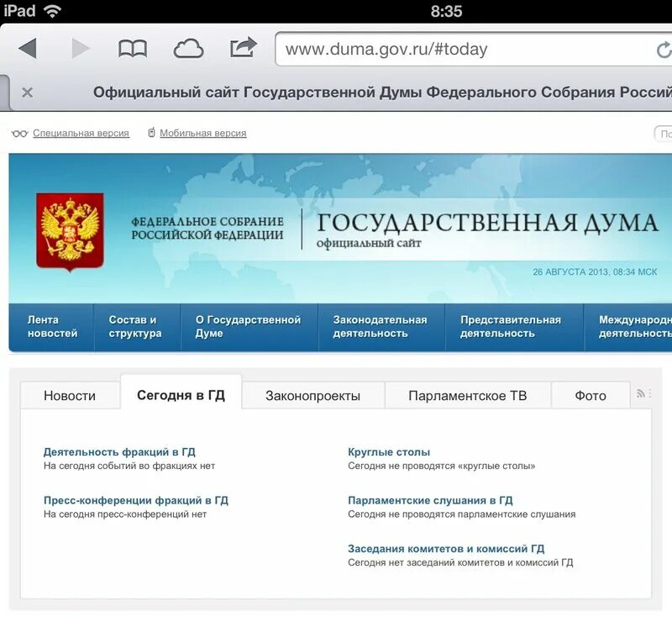Switch to the Парламентское ТВ tab
The width and height of the screenshot is (672, 617).
pyautogui.click(x=468, y=395)
